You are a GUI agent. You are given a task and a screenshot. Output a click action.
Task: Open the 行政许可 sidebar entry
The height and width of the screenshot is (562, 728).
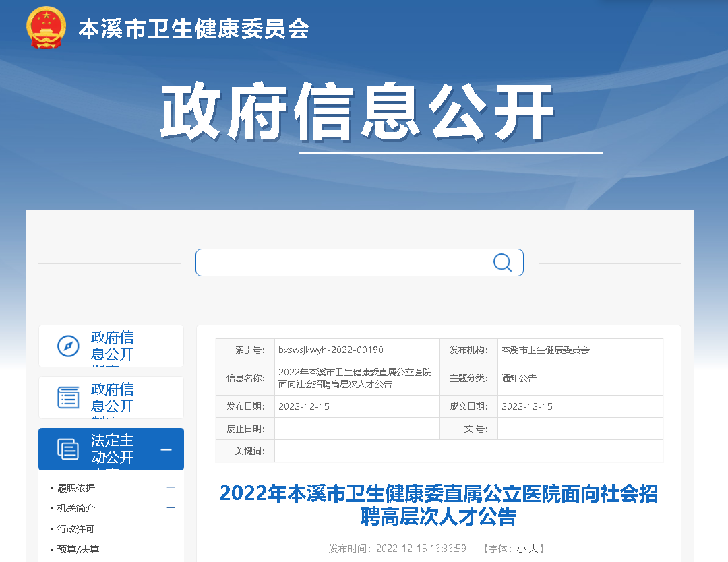coord(75,529)
